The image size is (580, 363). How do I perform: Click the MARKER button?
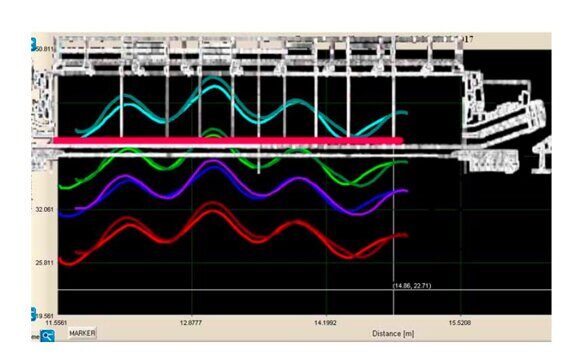(82, 333)
